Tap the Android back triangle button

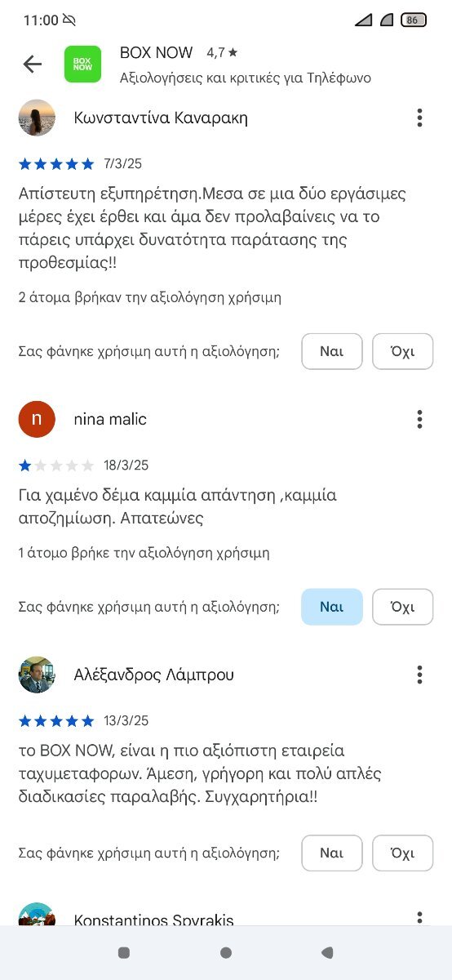click(327, 952)
